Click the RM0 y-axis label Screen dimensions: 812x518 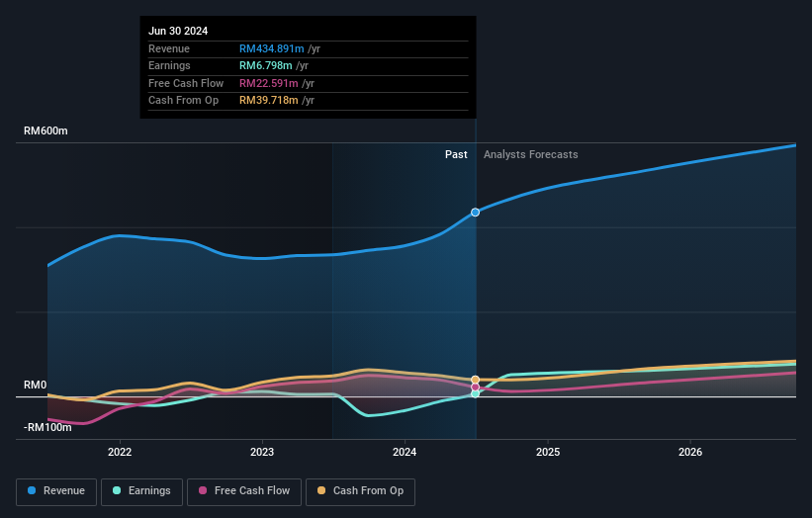[x=36, y=385]
